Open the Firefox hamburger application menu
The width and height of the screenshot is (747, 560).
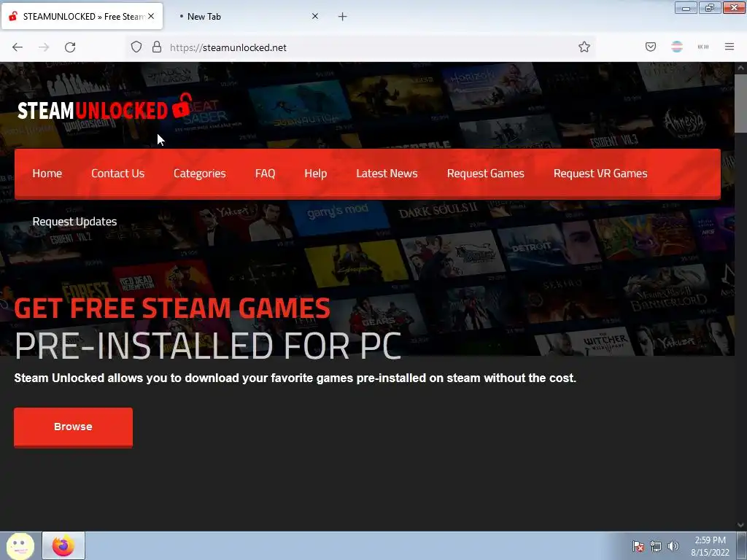[729, 47]
